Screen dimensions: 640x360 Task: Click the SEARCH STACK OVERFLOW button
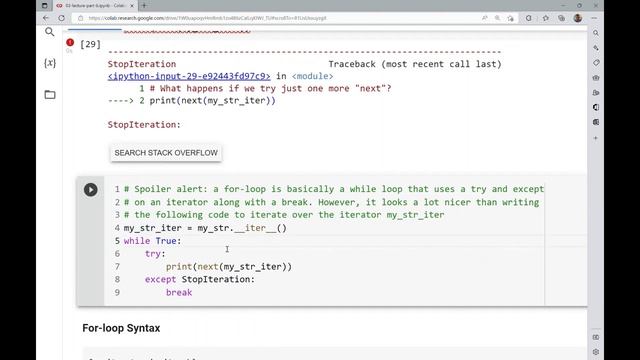click(x=166, y=153)
